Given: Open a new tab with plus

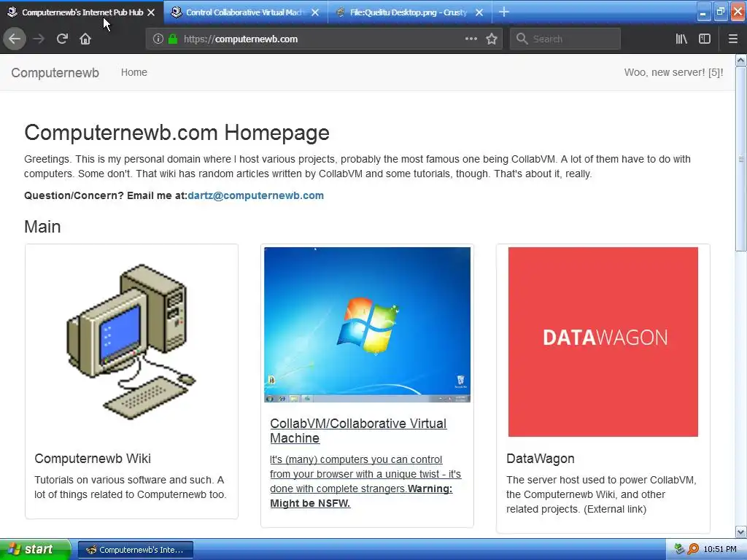Looking at the screenshot, I should pos(504,12).
